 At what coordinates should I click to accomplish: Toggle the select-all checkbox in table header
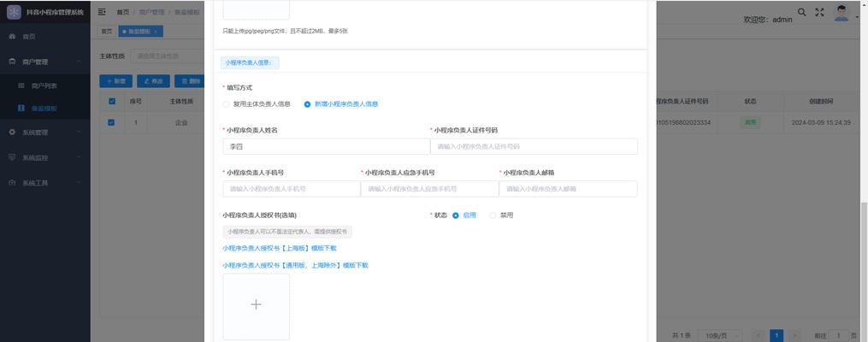pos(112,101)
